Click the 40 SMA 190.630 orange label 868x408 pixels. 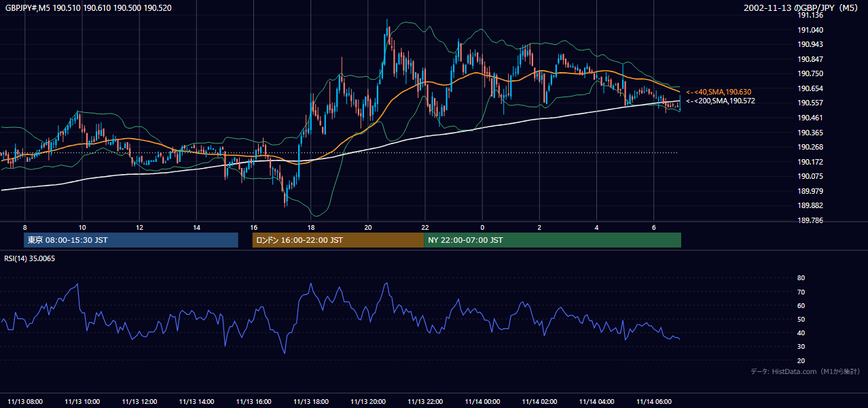coord(719,92)
